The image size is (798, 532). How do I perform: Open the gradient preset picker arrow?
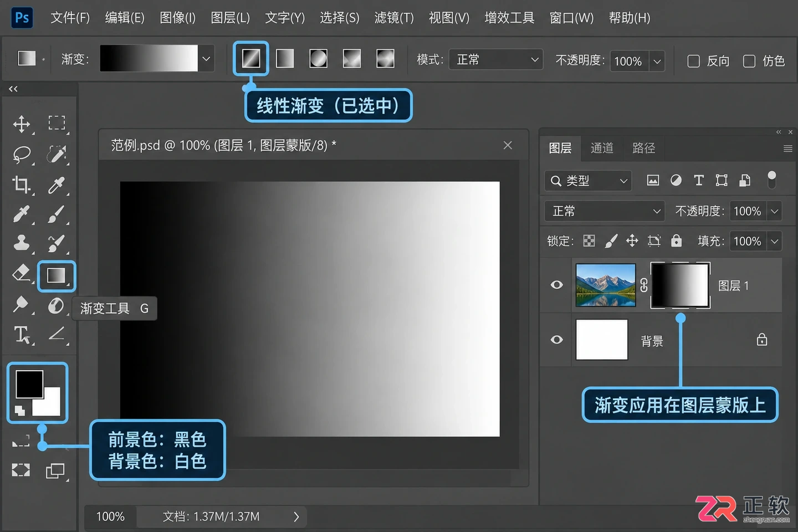pos(206,59)
